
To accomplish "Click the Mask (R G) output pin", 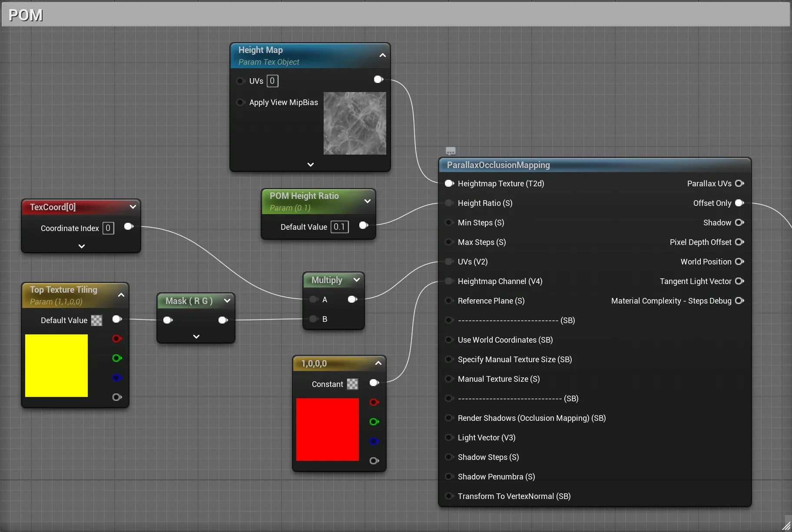I will pos(223,320).
